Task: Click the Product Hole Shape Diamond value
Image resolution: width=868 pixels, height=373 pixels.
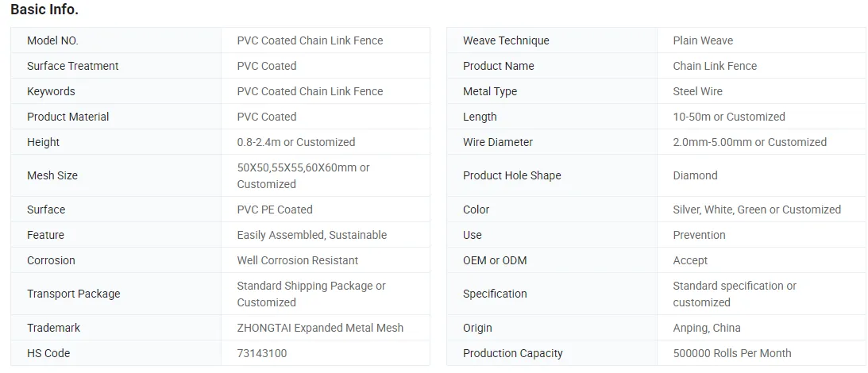Action: [x=695, y=175]
